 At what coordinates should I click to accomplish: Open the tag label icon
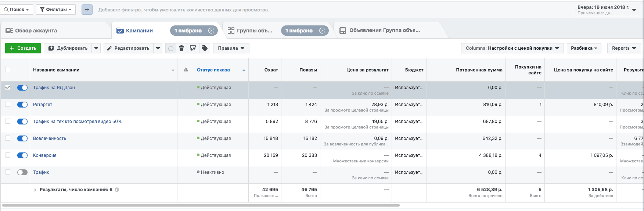[x=205, y=48]
